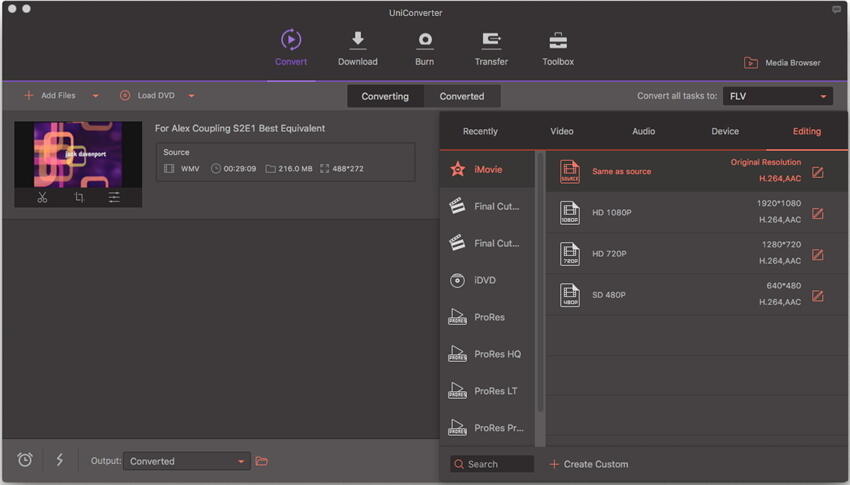This screenshot has width=850, height=485.
Task: Click the effects adjustment sliders icon
Action: (114, 197)
